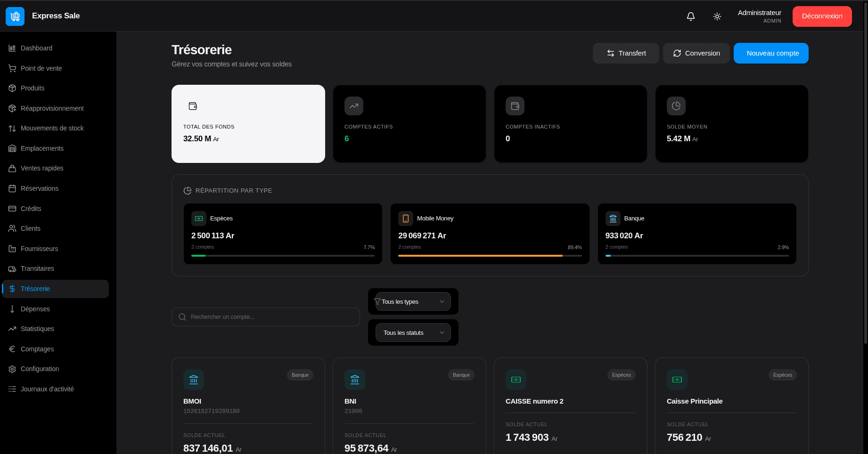Click the Emplacements warehouse icon
The width and height of the screenshot is (868, 454).
[12, 148]
